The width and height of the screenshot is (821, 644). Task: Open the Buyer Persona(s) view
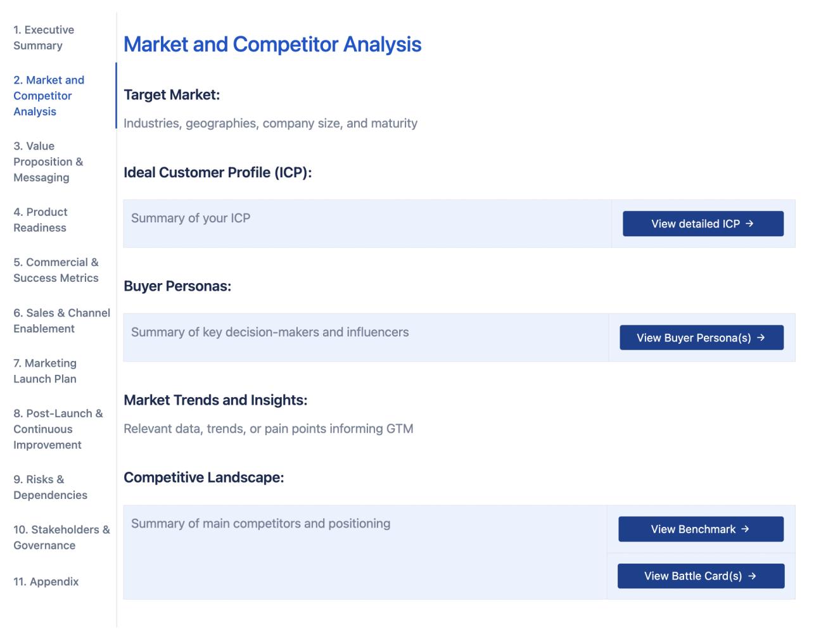coord(701,338)
